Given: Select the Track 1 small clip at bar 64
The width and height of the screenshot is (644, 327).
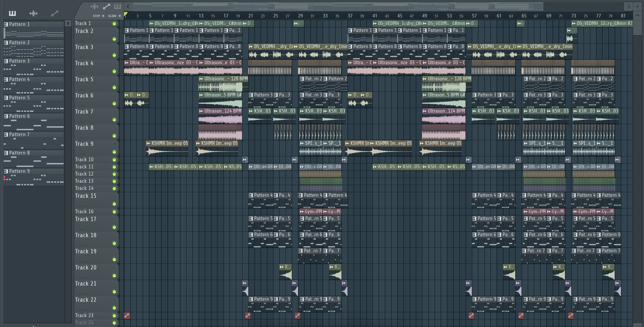Looking at the screenshot, I should pos(521,24).
